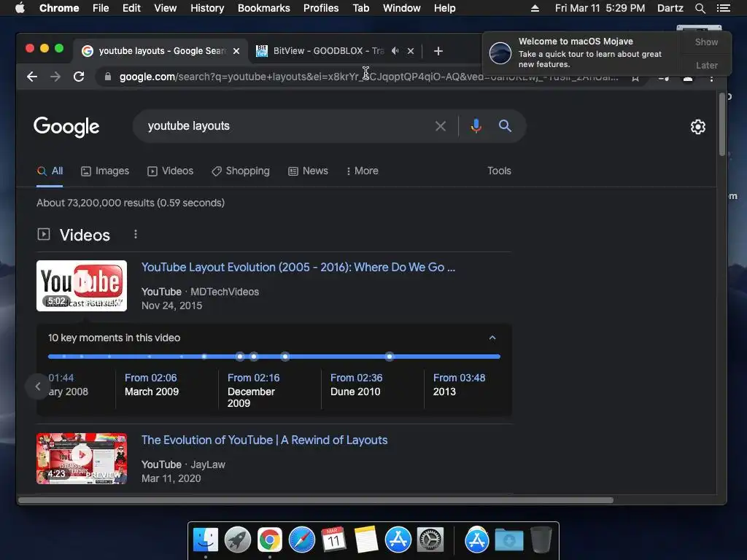Screen dimensions: 747x560
Task: Open the Videos section three-dot menu
Action: tap(136, 234)
